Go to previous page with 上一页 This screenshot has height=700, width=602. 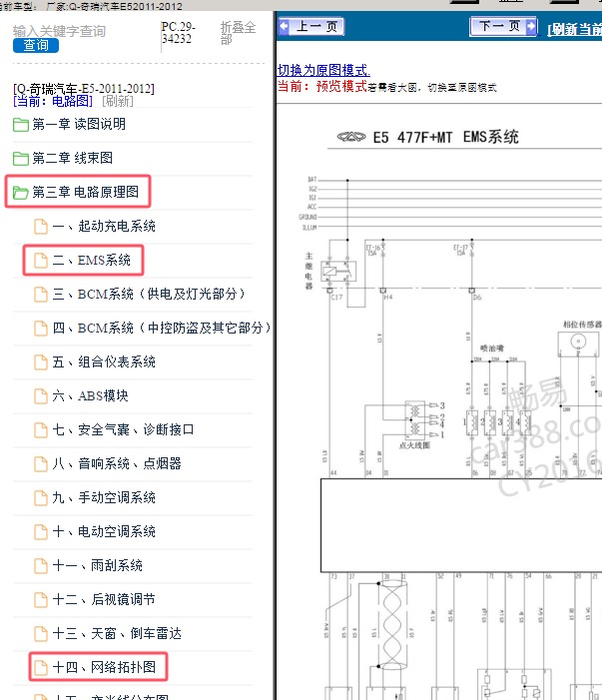pos(311,27)
